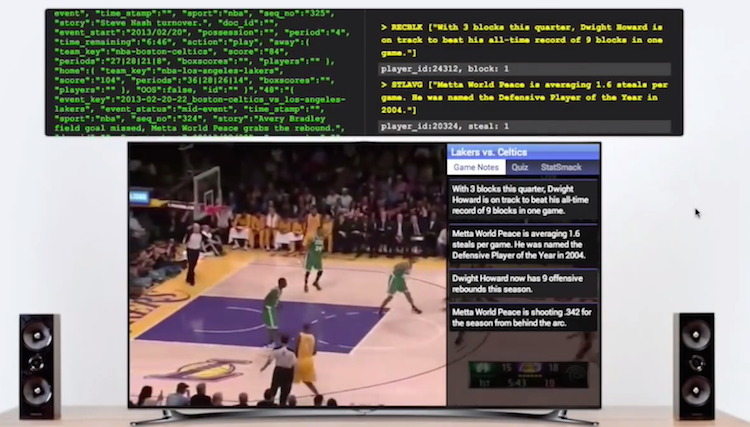
Task: Click the RECBLK console entry
Action: (522, 40)
